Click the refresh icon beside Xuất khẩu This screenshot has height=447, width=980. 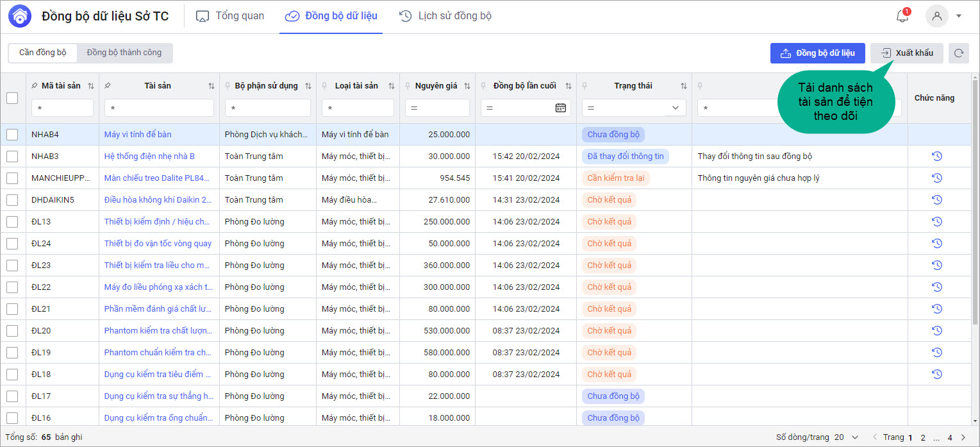959,53
